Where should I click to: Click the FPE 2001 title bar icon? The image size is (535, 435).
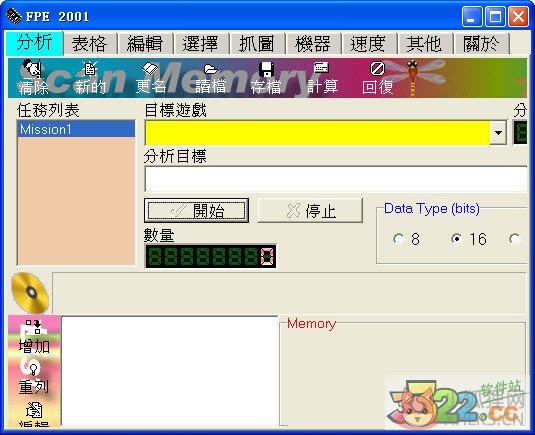[x=14, y=16]
